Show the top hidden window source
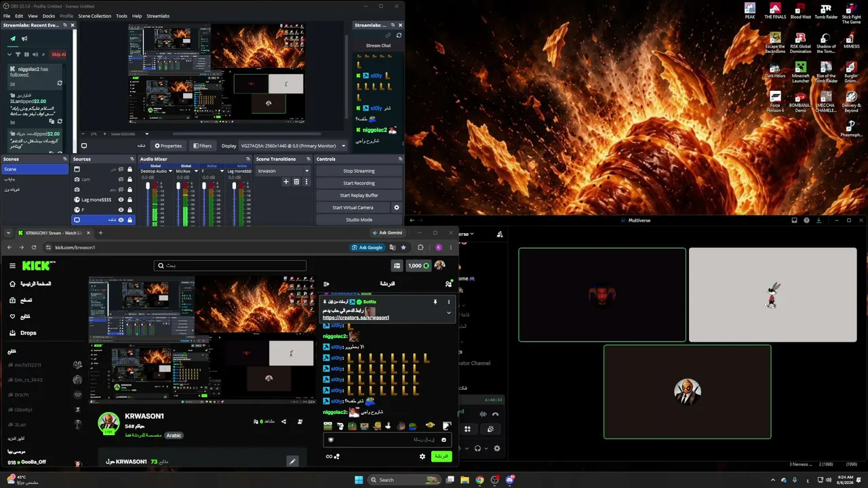Viewport: 868px width, 488px height. coord(121,169)
